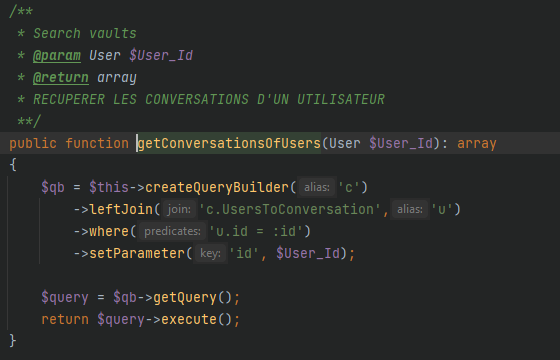Click the 'alias:' hint before 'u'
This screenshot has width=560, height=360.
tap(410, 210)
